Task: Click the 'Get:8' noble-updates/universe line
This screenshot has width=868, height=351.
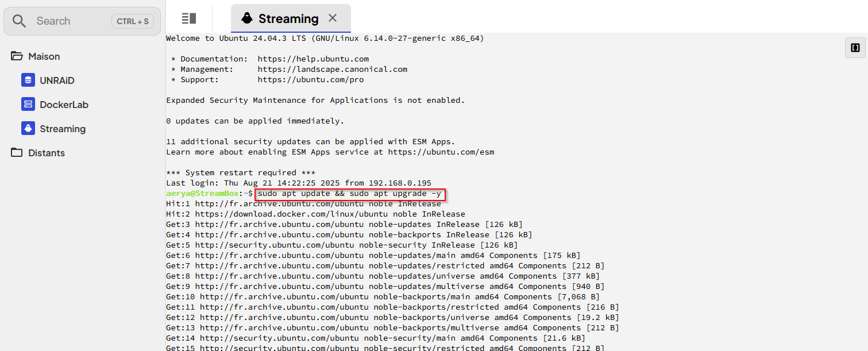Action: pos(383,276)
